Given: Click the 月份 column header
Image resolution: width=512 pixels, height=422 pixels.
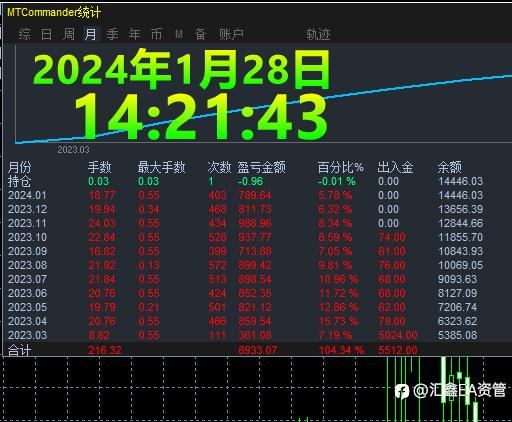Looking at the screenshot, I should 19,167.
